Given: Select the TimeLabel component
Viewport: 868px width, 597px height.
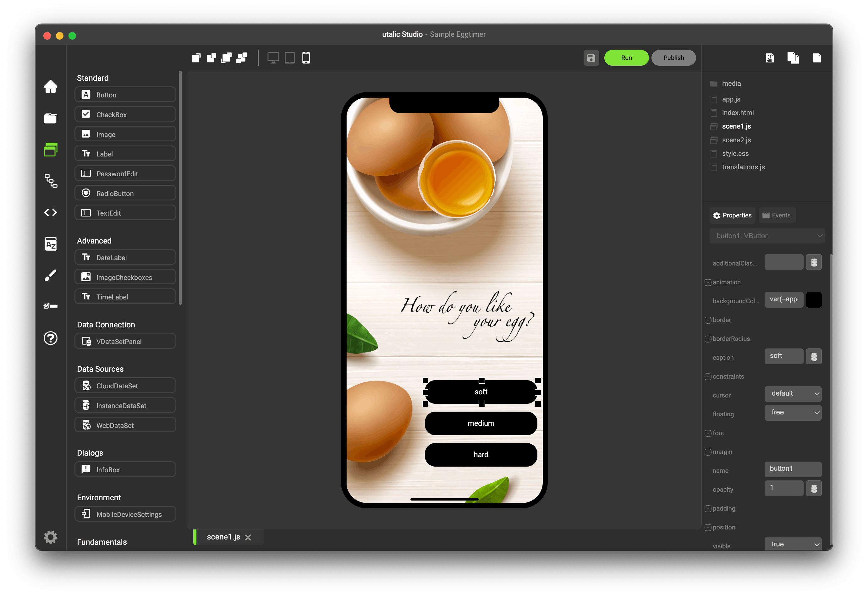Looking at the screenshot, I should pos(125,297).
